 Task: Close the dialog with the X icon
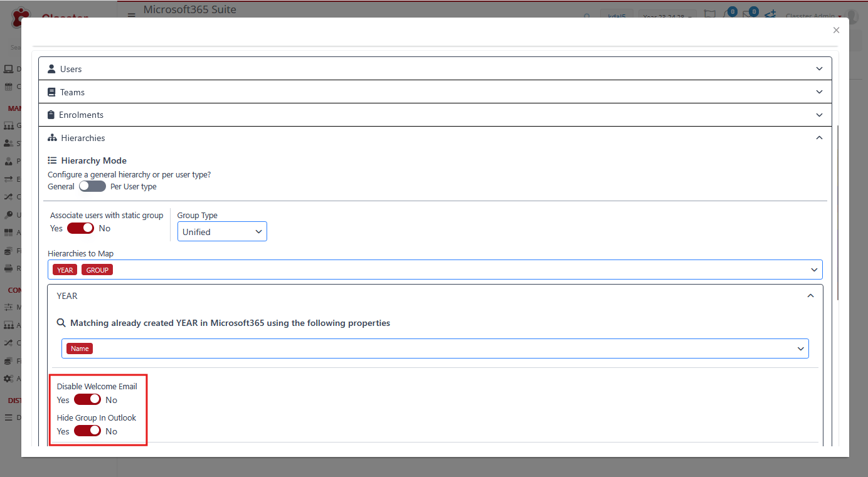click(x=836, y=30)
